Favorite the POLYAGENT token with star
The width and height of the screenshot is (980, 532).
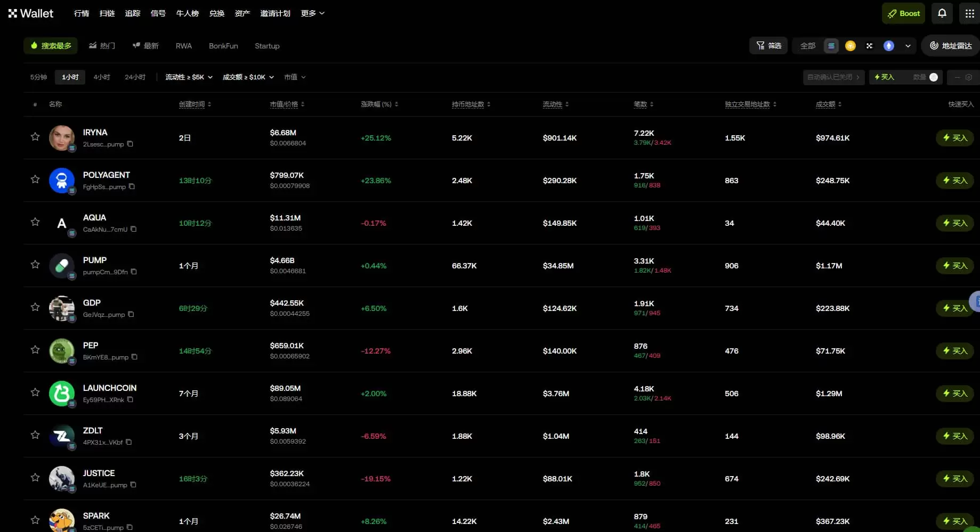(35, 179)
